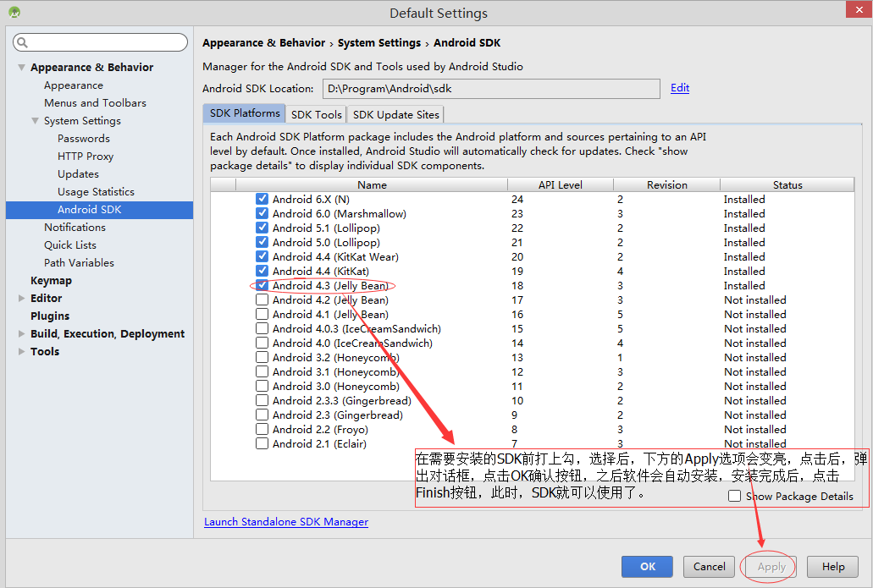
Task: Click the Cancel button
Action: tap(710, 566)
